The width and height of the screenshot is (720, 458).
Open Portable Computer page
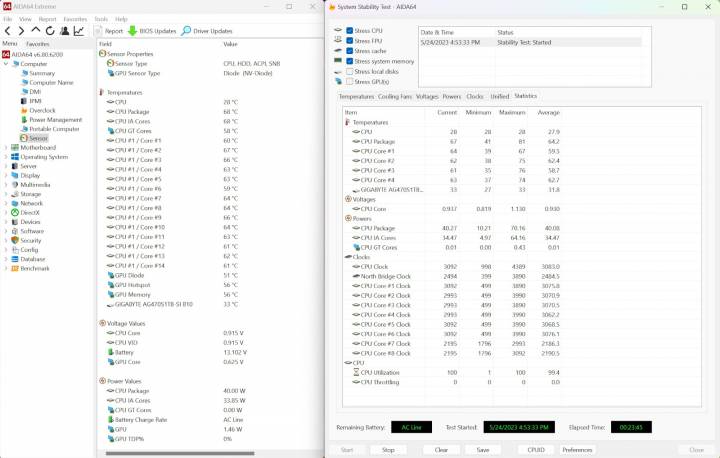point(54,129)
